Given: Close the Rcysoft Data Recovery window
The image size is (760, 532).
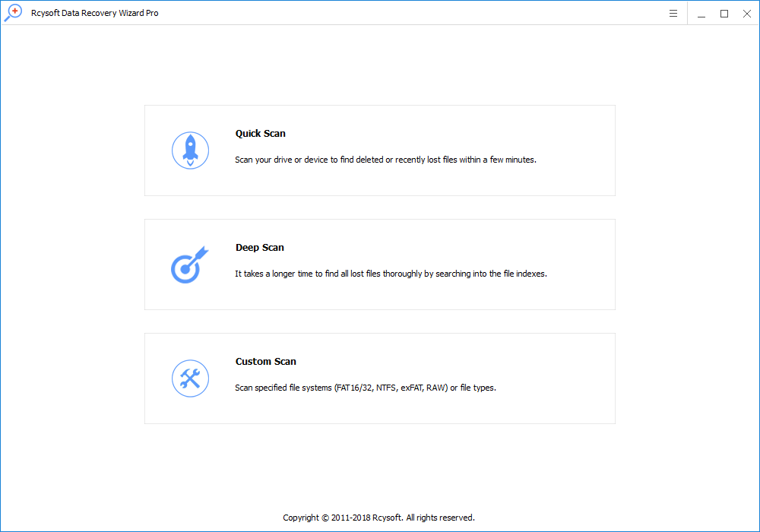Looking at the screenshot, I should tap(746, 14).
